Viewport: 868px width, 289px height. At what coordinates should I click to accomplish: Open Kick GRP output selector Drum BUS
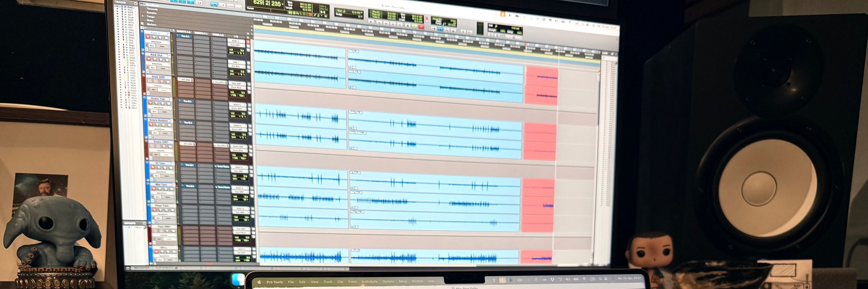tap(237, 88)
